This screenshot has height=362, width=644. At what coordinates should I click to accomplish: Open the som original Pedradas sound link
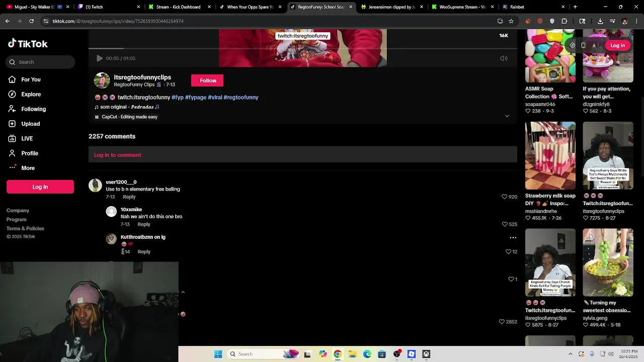click(127, 107)
